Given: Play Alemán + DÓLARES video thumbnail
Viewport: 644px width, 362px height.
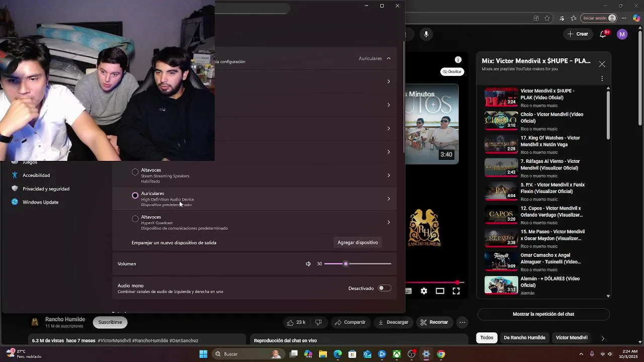Looking at the screenshot, I should pyautogui.click(x=501, y=285).
